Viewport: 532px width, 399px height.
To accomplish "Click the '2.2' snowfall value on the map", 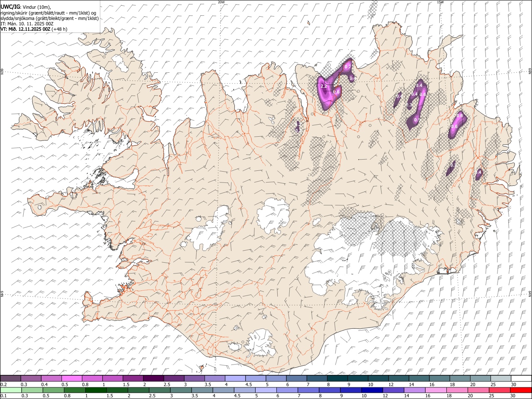I will [324, 86].
